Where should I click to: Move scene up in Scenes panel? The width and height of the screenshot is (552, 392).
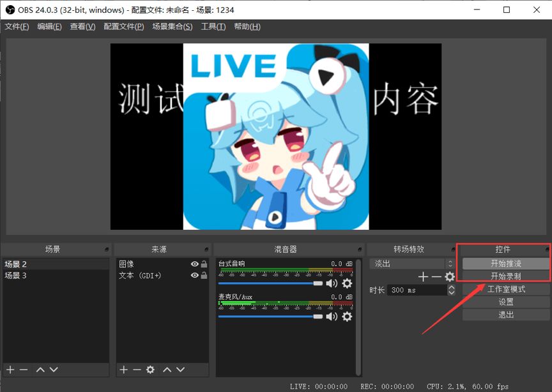(40, 370)
